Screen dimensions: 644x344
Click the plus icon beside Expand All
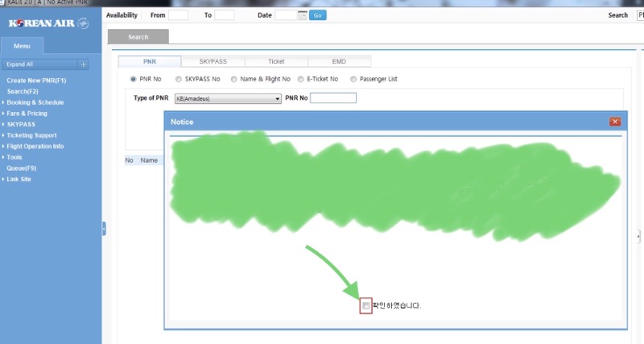[x=84, y=64]
